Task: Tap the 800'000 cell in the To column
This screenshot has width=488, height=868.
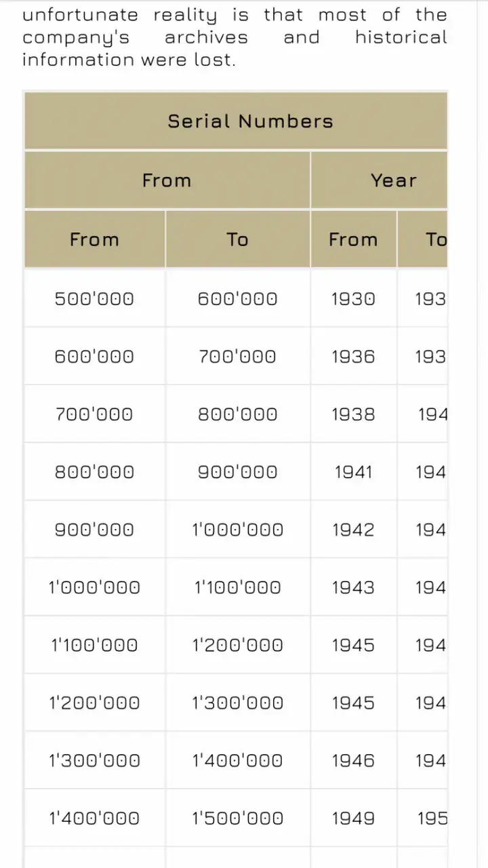Action: click(238, 414)
